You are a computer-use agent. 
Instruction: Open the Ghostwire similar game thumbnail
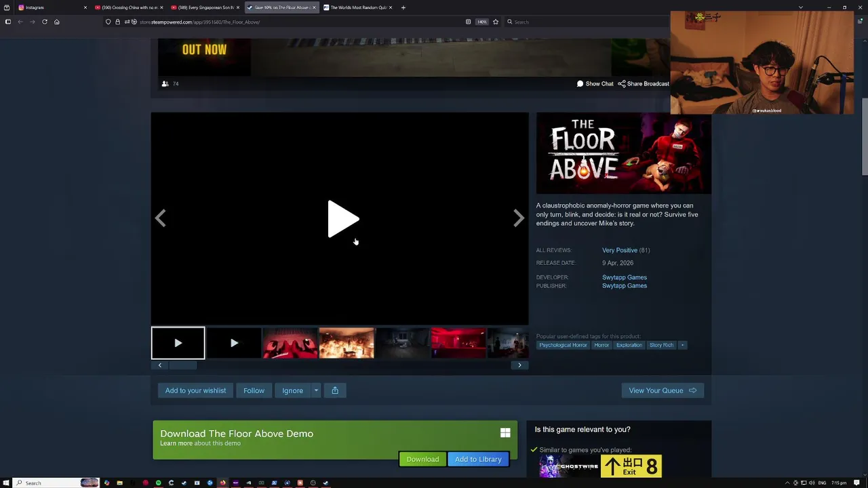pyautogui.click(x=569, y=466)
